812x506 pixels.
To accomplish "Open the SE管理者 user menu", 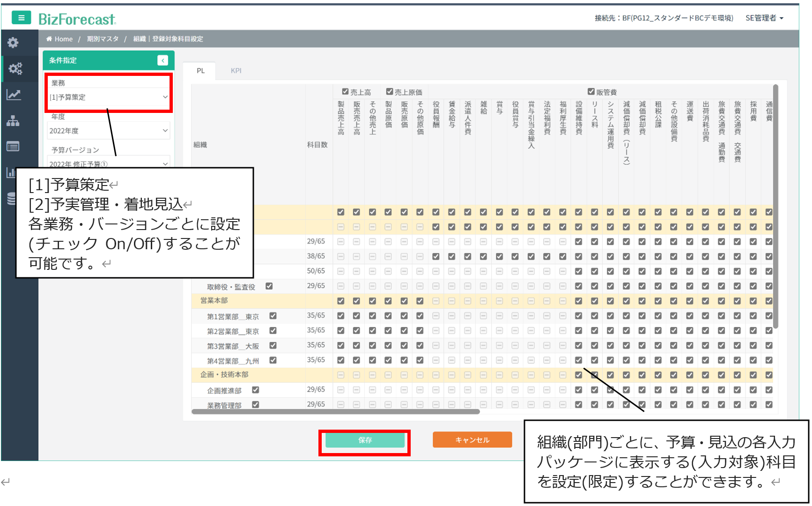I will [x=764, y=18].
